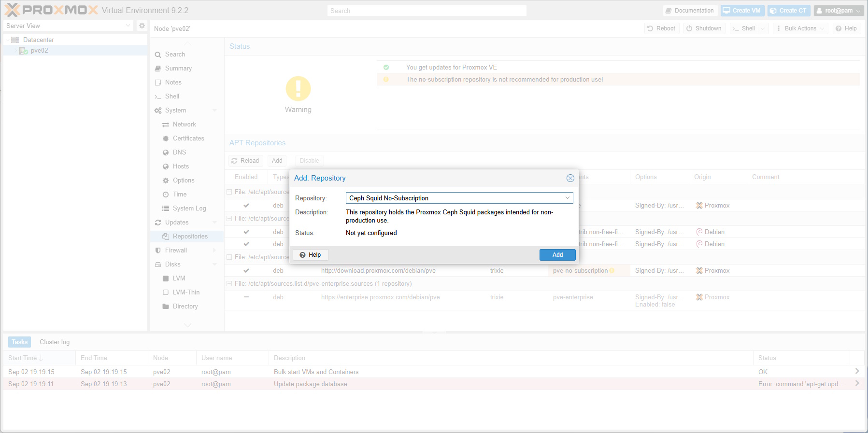Viewport: 868px width, 433px height.
Task: Click the Repositories icon in side menu
Action: point(166,237)
